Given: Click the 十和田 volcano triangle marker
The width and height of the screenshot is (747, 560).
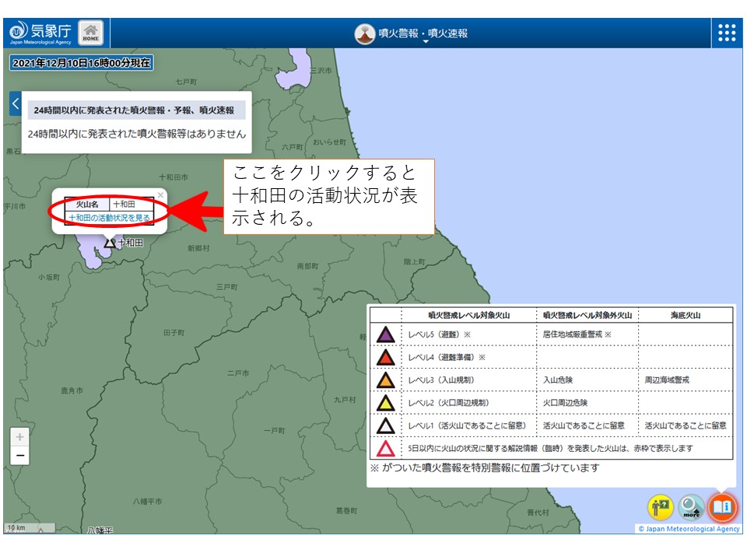Looking at the screenshot, I should tap(110, 243).
